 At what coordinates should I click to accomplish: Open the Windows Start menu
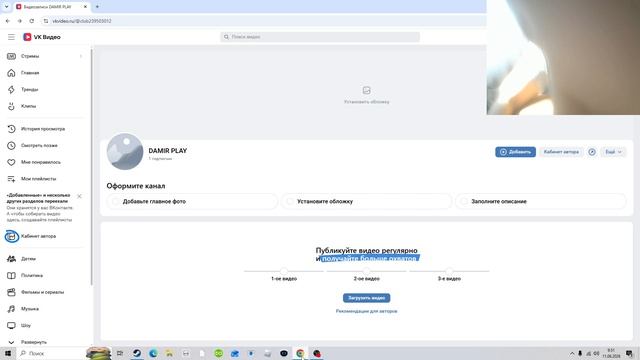(8, 353)
